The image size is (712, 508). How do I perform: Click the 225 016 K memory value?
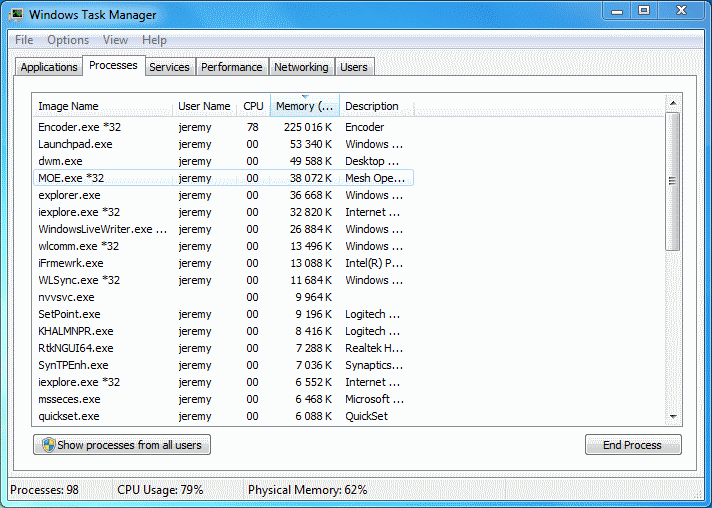tap(308, 127)
